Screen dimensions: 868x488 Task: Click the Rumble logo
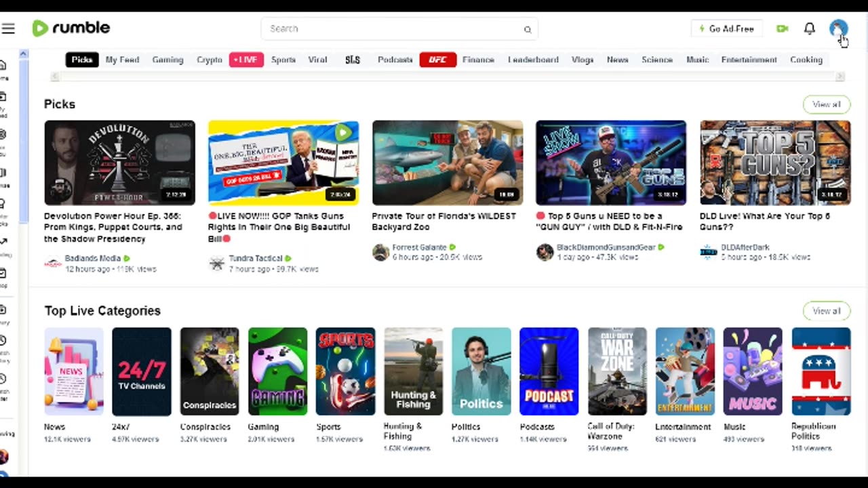point(71,28)
